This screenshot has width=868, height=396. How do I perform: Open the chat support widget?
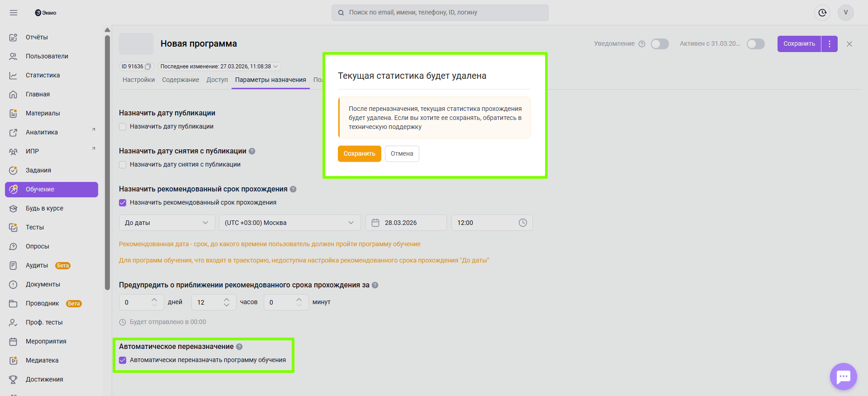click(843, 377)
